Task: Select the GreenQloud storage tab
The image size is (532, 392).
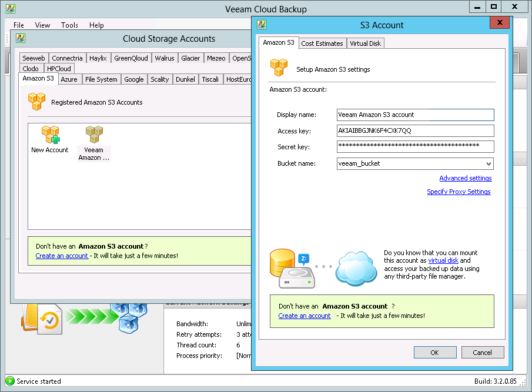Action: click(x=131, y=58)
